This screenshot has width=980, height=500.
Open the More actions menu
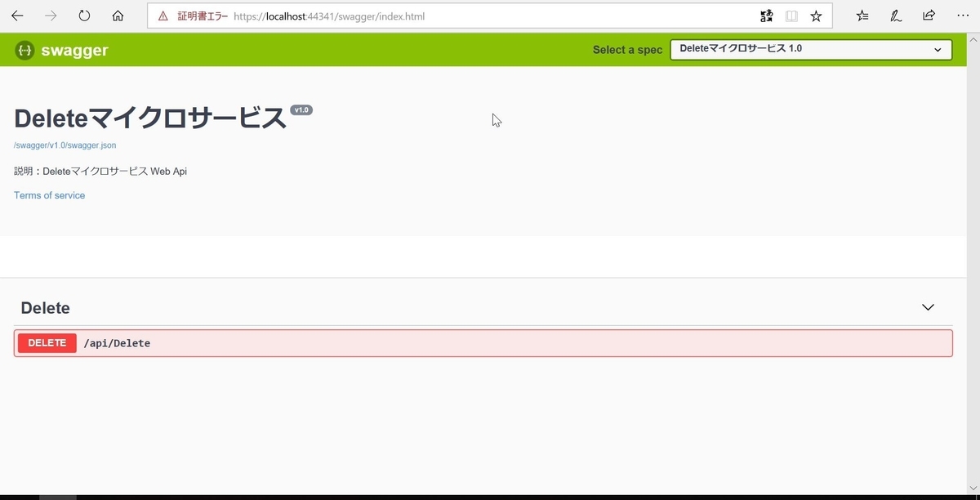[963, 15]
